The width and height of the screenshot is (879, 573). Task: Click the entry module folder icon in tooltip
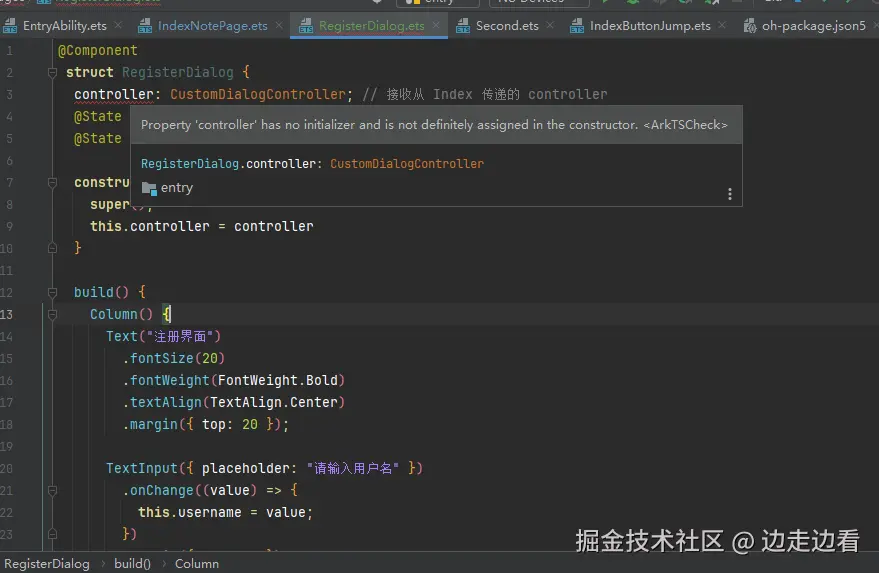(149, 188)
